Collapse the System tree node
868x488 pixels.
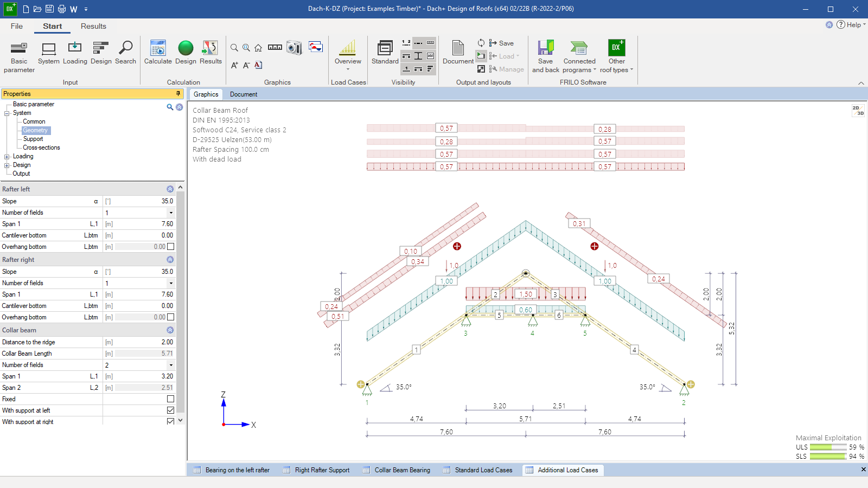point(7,113)
